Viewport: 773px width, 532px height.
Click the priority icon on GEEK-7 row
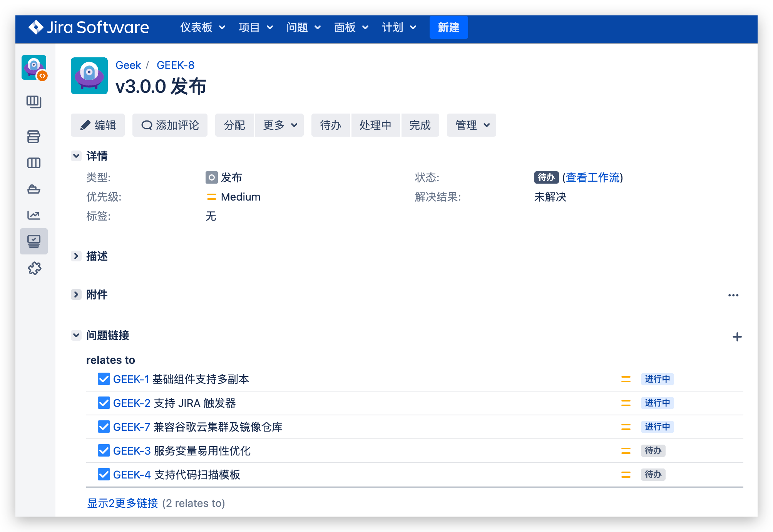click(x=626, y=427)
